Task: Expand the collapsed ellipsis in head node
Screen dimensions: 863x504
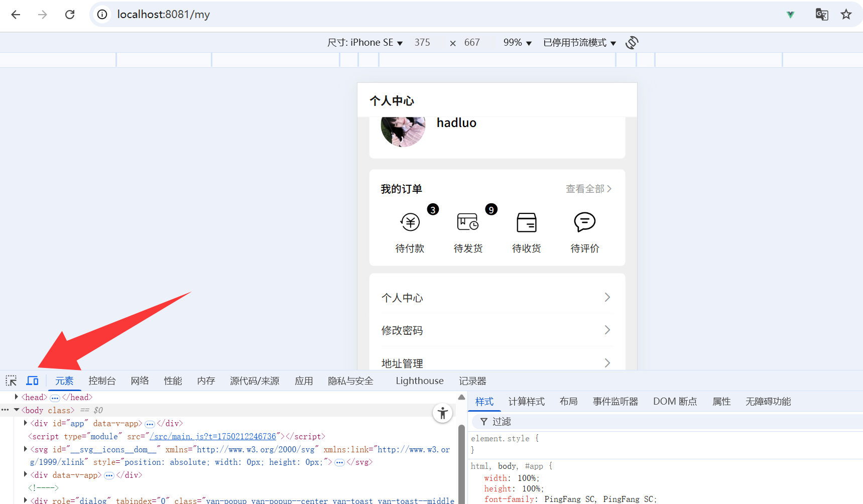Action: (x=55, y=398)
